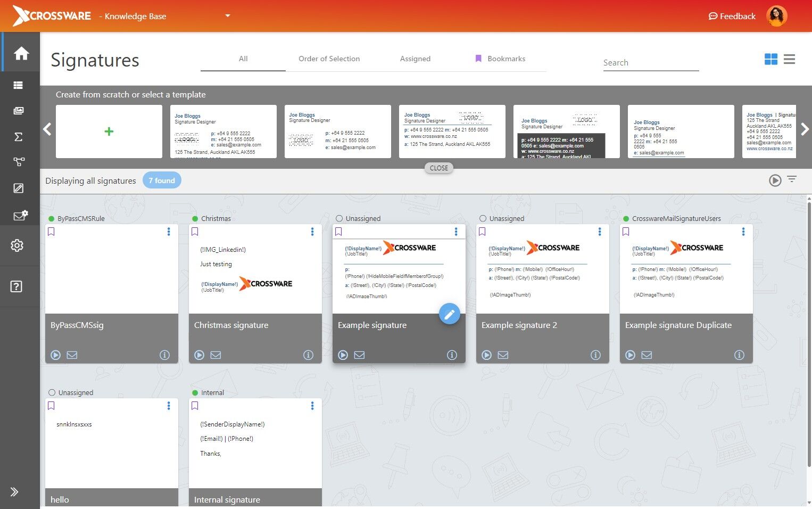The height and width of the screenshot is (509, 812).
Task: Click the pencil edit button on Example signature
Action: pyautogui.click(x=449, y=314)
